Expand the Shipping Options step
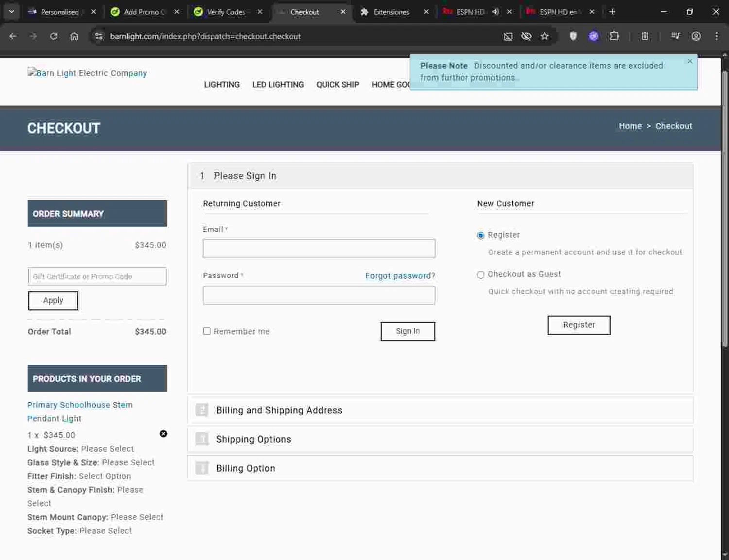 440,439
